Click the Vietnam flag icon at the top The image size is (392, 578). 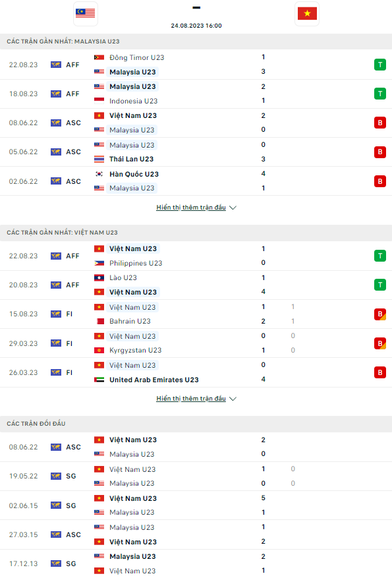307,13
